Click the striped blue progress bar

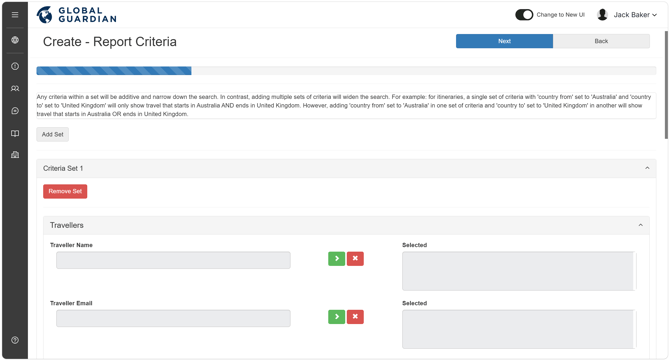[114, 70]
